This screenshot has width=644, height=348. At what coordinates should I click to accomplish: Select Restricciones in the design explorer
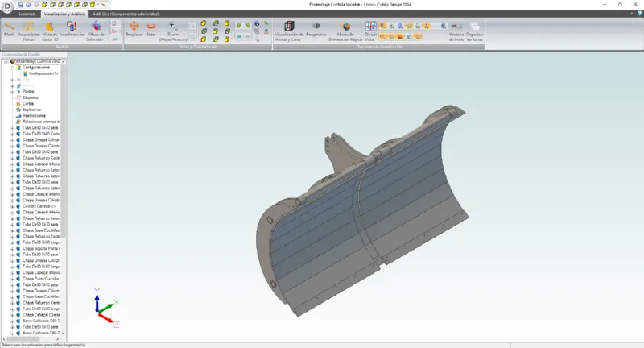pos(35,115)
